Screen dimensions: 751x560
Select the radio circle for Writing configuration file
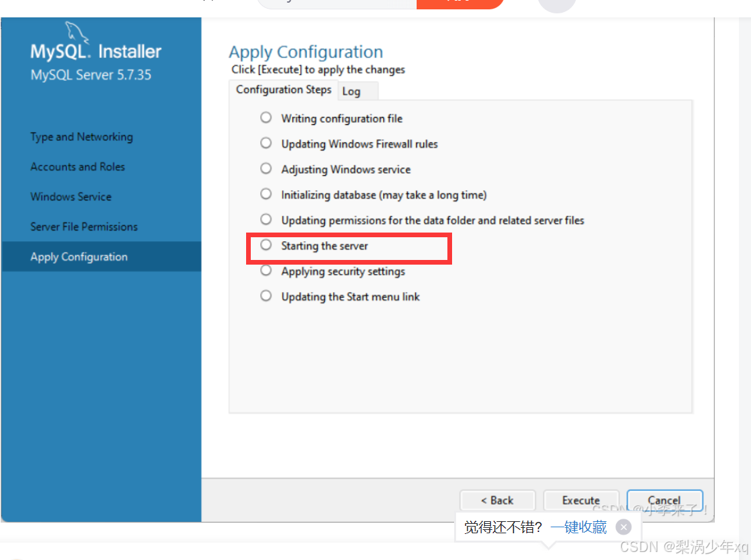click(x=265, y=117)
